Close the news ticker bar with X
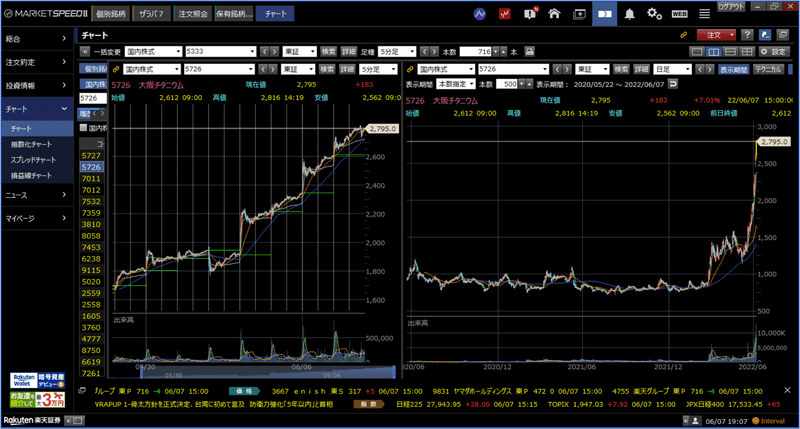This screenshot has height=429, width=800. click(x=787, y=390)
